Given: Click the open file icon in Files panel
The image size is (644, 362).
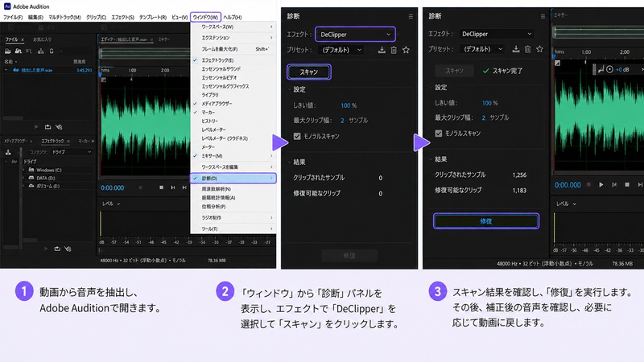Looking at the screenshot, I should [7, 51].
